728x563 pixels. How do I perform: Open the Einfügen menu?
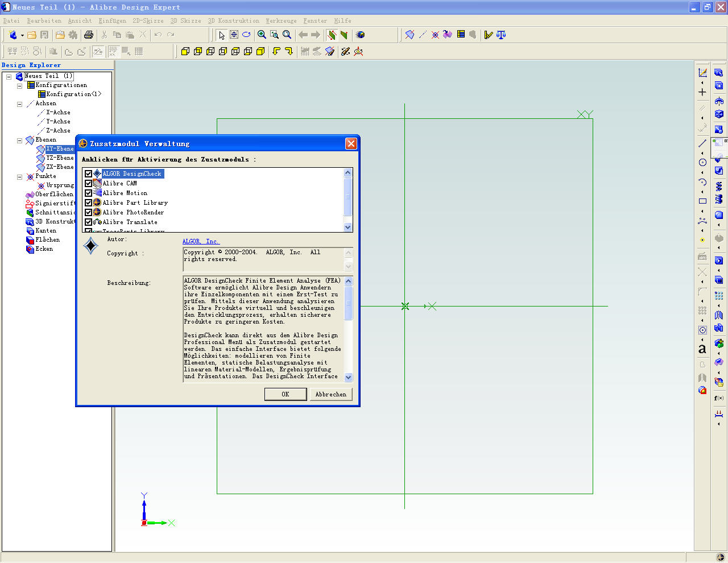pos(113,20)
